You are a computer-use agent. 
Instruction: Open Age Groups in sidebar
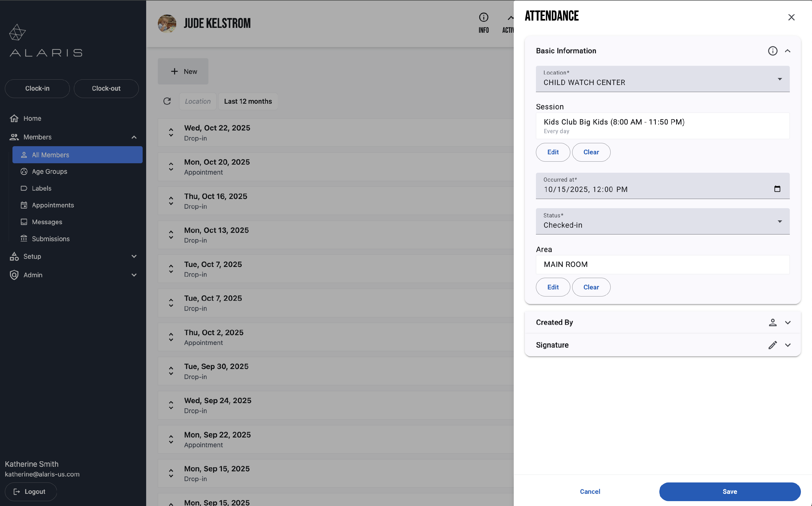click(x=50, y=171)
